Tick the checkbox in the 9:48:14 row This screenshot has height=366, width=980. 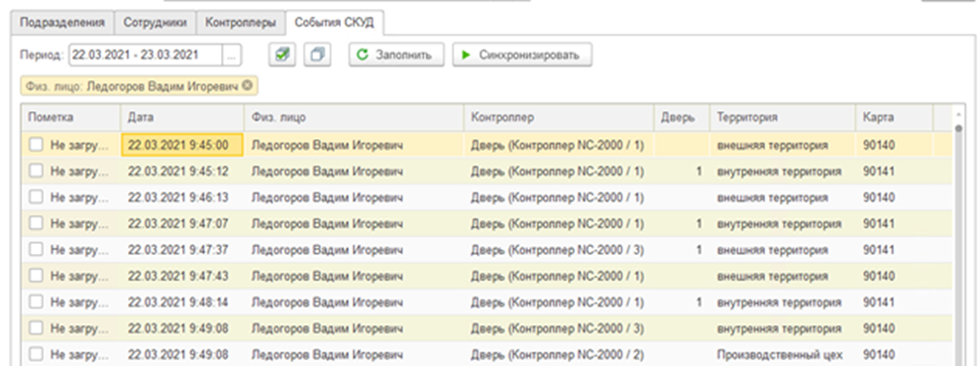pyautogui.click(x=37, y=303)
